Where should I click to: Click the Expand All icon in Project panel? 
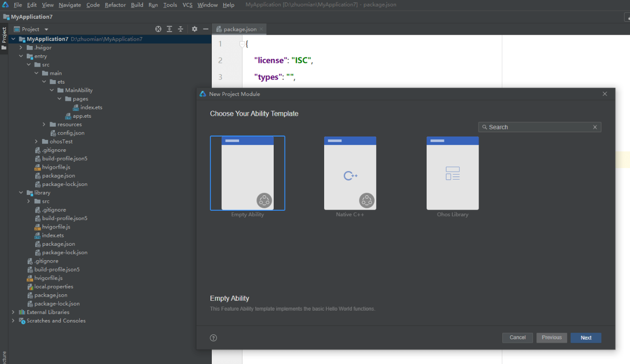(169, 29)
